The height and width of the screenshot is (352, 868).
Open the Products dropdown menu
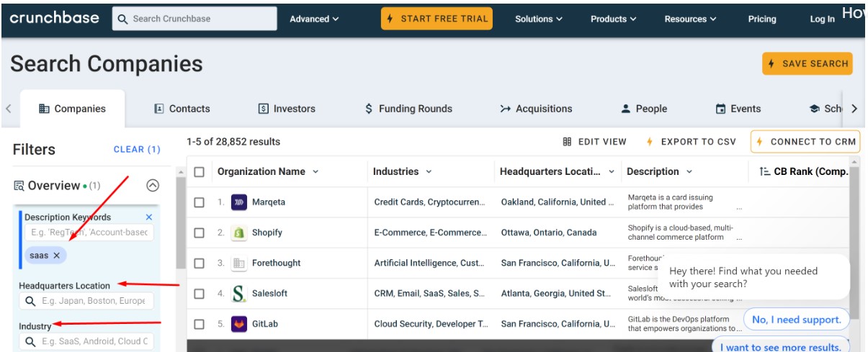[x=614, y=19]
